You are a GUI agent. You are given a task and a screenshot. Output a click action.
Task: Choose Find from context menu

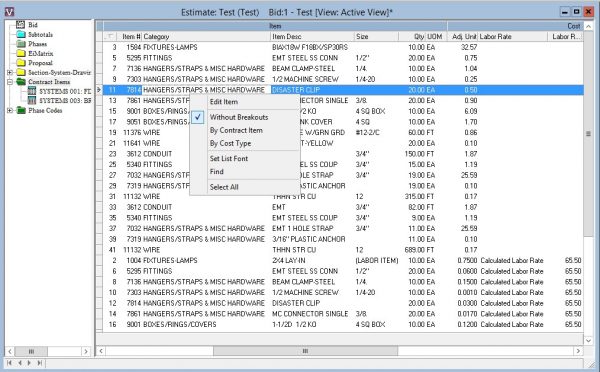(x=245, y=171)
